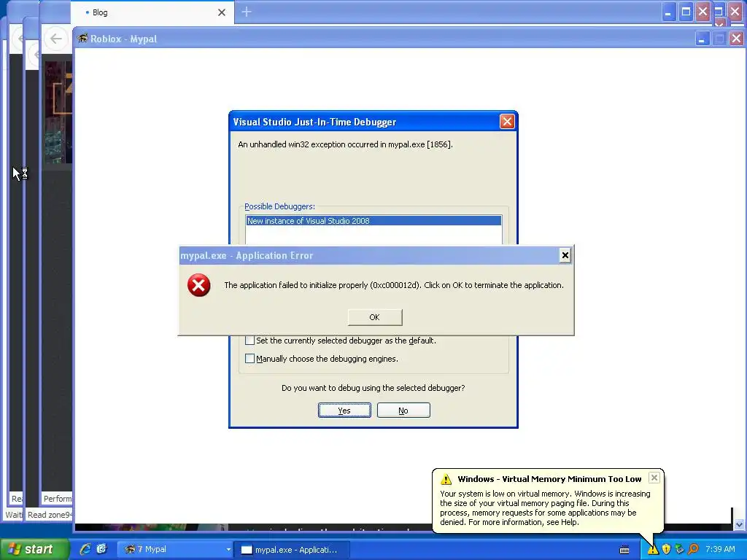The image size is (747, 560).
Task: Click the 'Read zone9' status bar text
Action: 50,515
